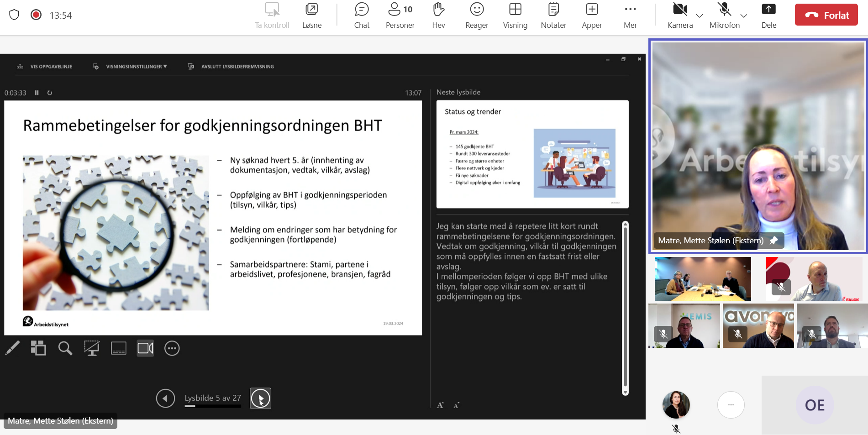Open the Mer more-options menu
This screenshot has width=868, height=435.
(630, 16)
